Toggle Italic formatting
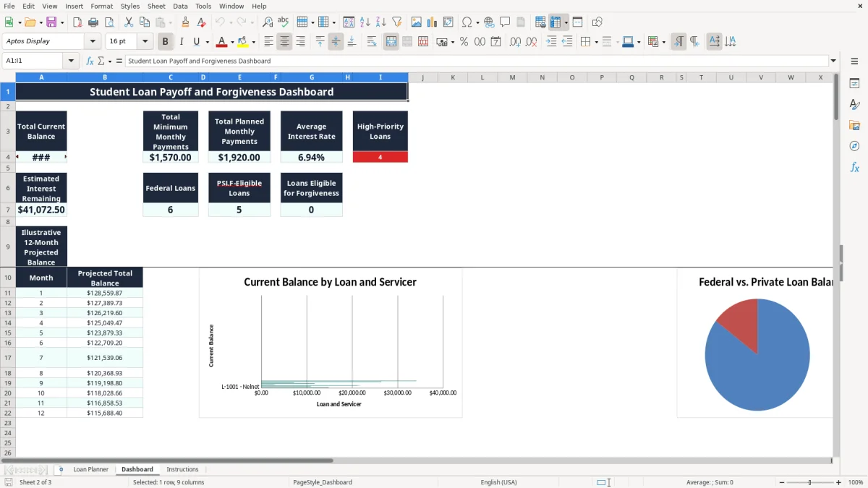868x488 pixels. (x=182, y=42)
